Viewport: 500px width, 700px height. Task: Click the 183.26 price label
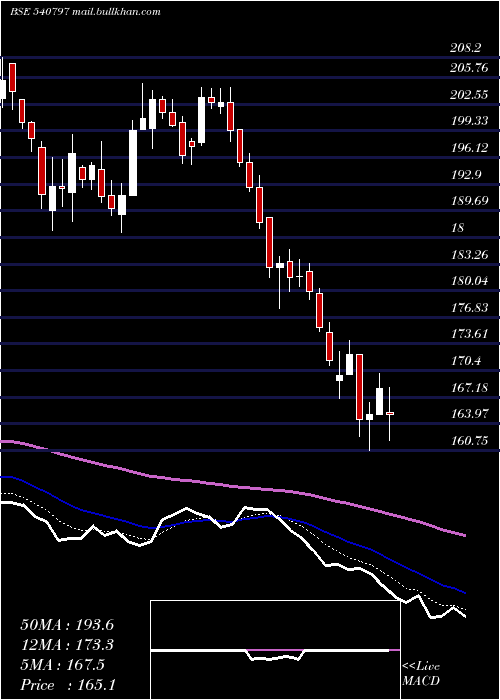point(469,254)
